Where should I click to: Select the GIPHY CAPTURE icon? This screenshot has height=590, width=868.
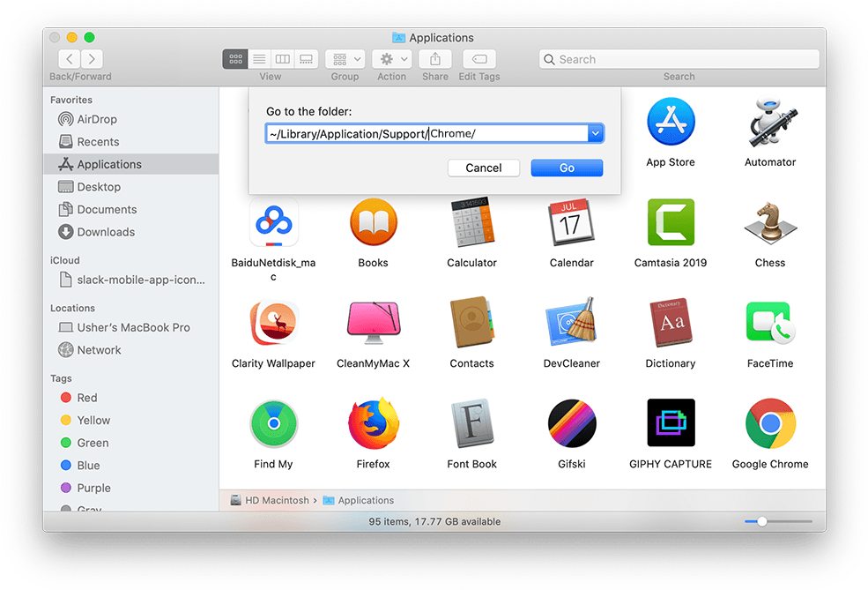pyautogui.click(x=670, y=424)
